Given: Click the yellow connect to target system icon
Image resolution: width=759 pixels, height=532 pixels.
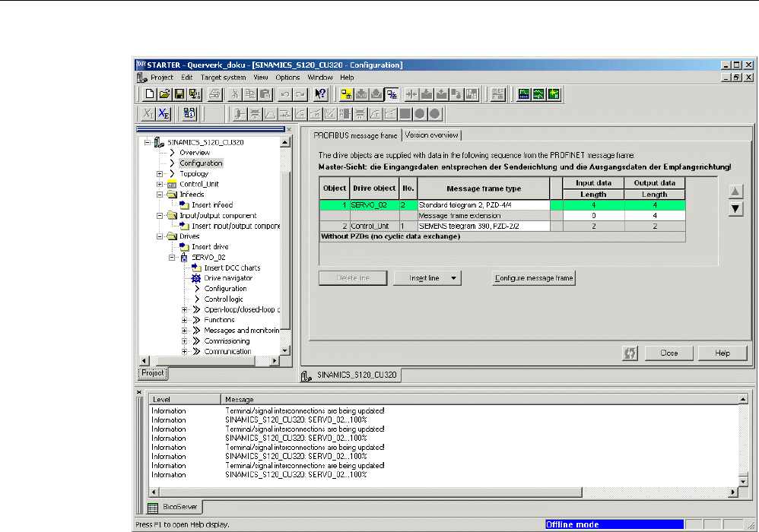Looking at the screenshot, I should point(346,94).
